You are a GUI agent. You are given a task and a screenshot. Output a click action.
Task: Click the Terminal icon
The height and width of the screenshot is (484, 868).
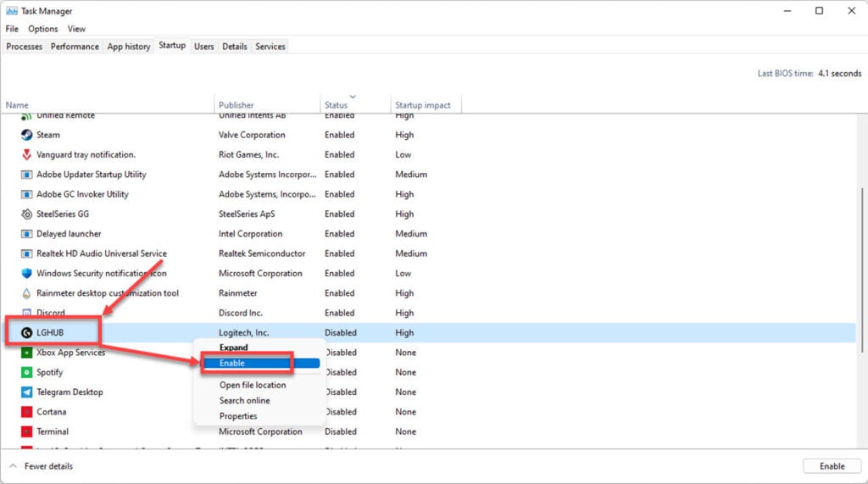(x=26, y=431)
